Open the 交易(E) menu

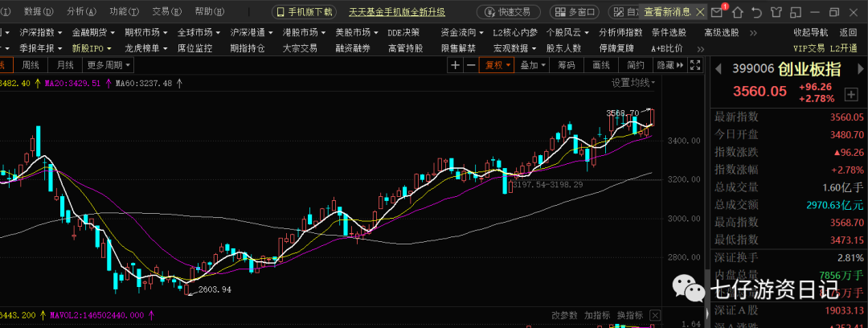(167, 11)
